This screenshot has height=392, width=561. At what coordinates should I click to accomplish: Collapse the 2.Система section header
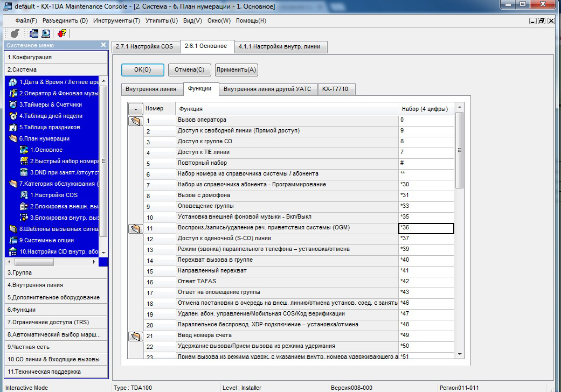point(57,69)
